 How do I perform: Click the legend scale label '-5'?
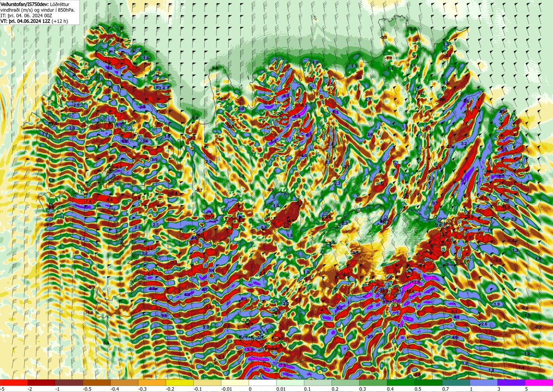tap(2, 389)
